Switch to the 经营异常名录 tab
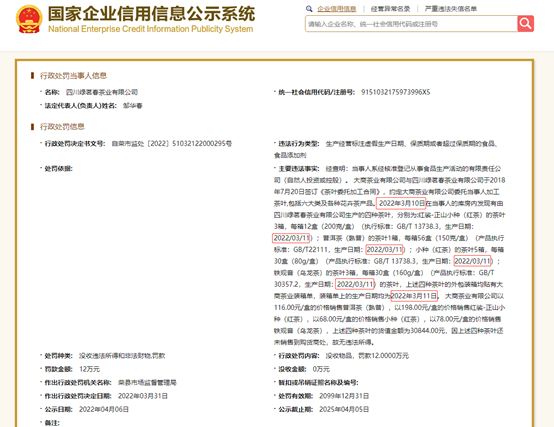554x427 pixels. 390,9
